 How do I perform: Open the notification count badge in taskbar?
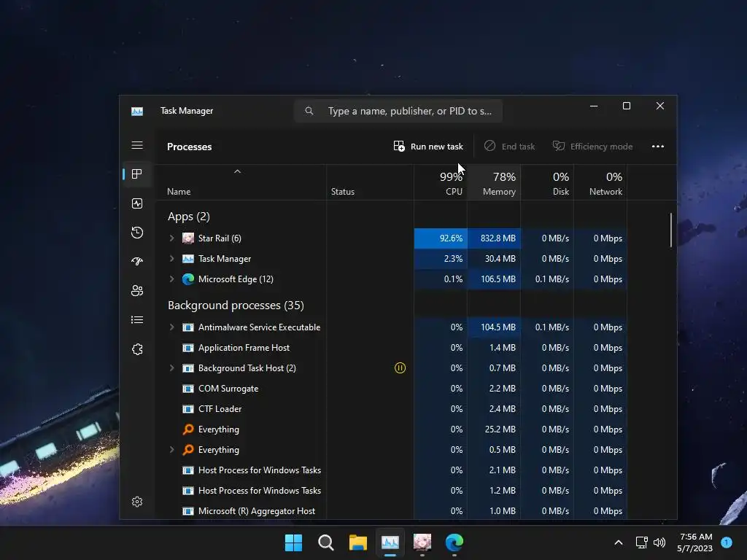pos(727,542)
